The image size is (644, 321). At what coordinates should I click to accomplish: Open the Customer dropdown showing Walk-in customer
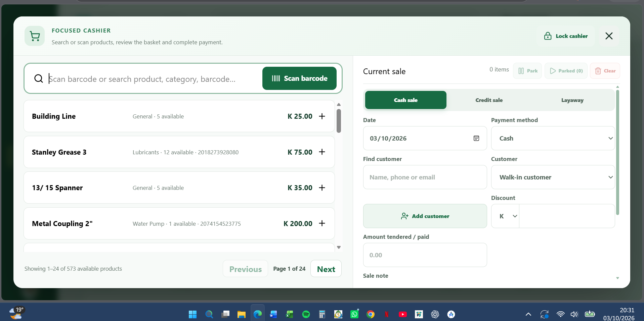tap(553, 177)
